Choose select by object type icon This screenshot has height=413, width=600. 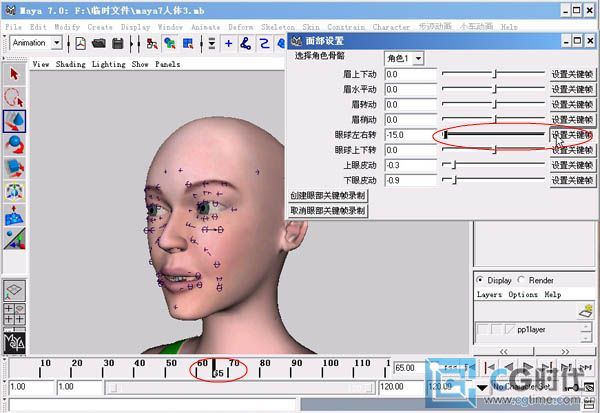(170, 44)
